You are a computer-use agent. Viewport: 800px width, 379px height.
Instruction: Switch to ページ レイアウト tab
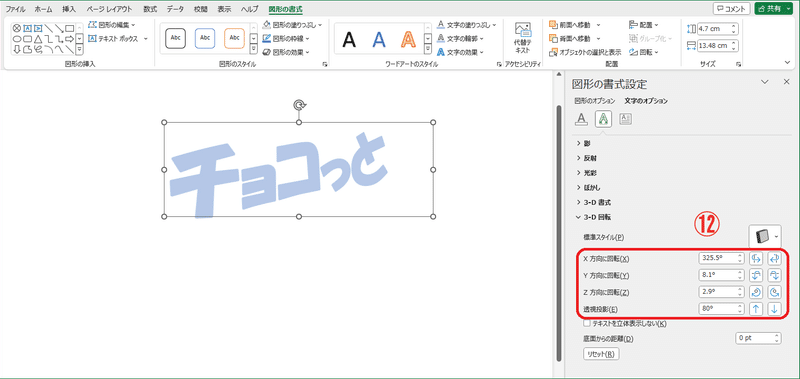109,9
